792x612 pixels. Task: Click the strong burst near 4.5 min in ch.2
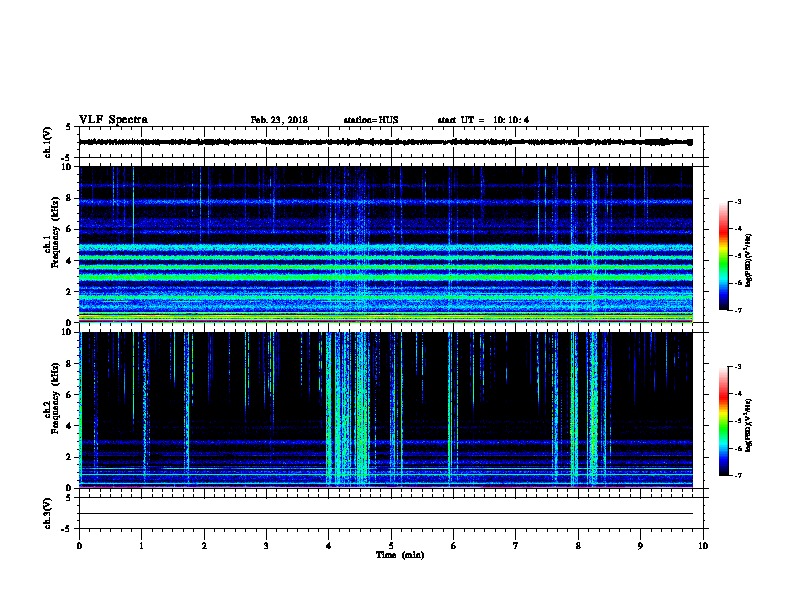tap(362, 409)
